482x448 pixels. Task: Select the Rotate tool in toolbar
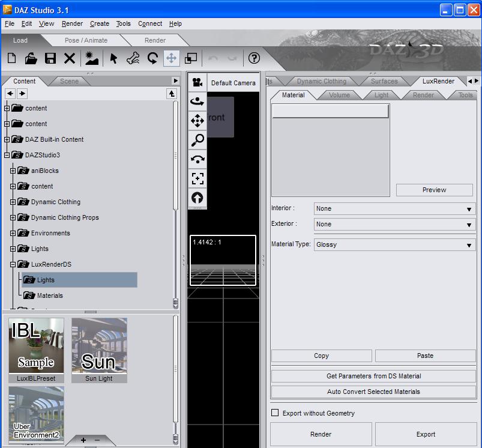152,58
